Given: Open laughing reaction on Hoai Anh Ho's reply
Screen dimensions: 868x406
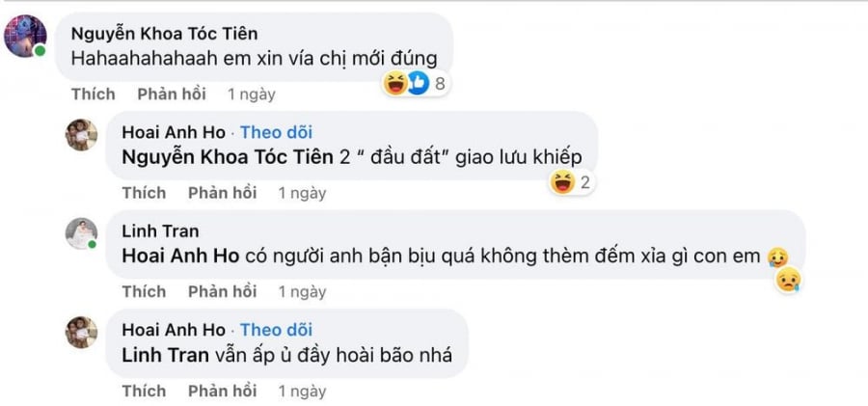Looking at the screenshot, I should [571, 180].
